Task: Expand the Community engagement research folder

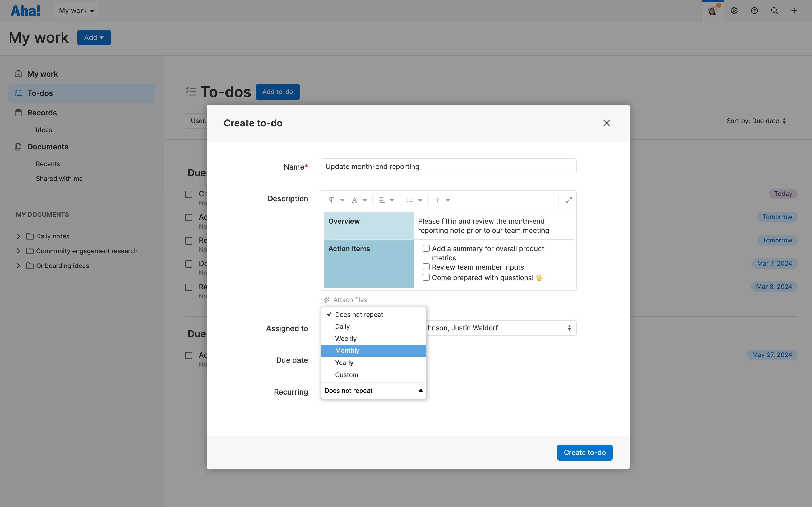Action: click(19, 251)
